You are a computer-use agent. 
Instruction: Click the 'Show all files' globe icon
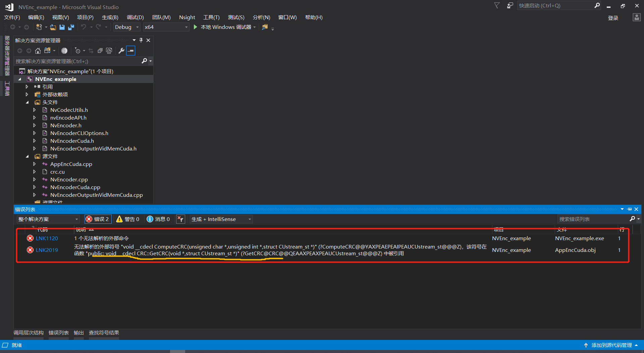[64, 50]
